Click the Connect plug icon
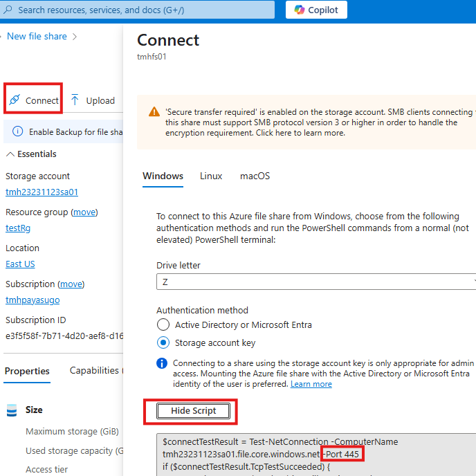Image resolution: width=476 pixels, height=476 pixels. pos(15,100)
